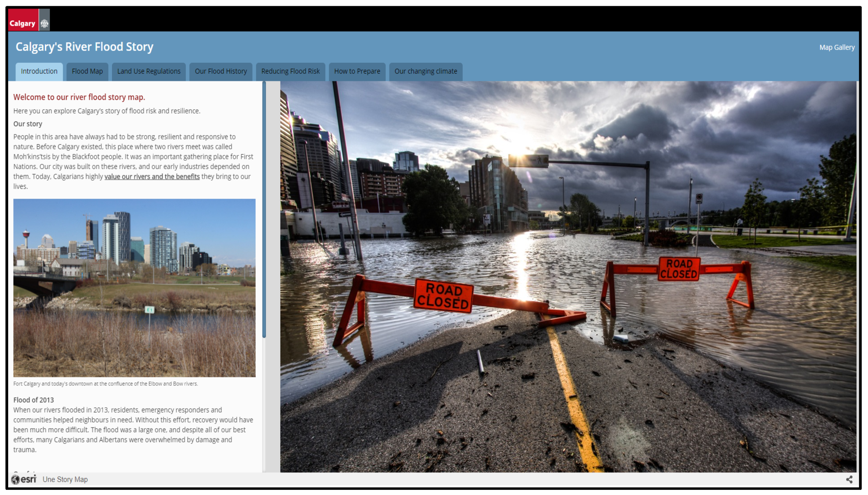
Task: Open the Introduction tab
Action: [x=39, y=71]
